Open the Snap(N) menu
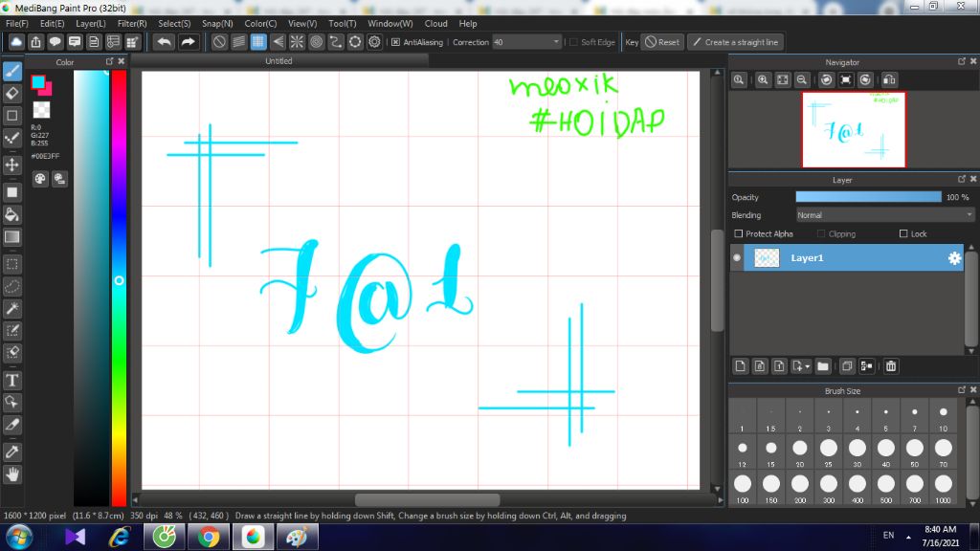The image size is (980, 551). tap(217, 24)
